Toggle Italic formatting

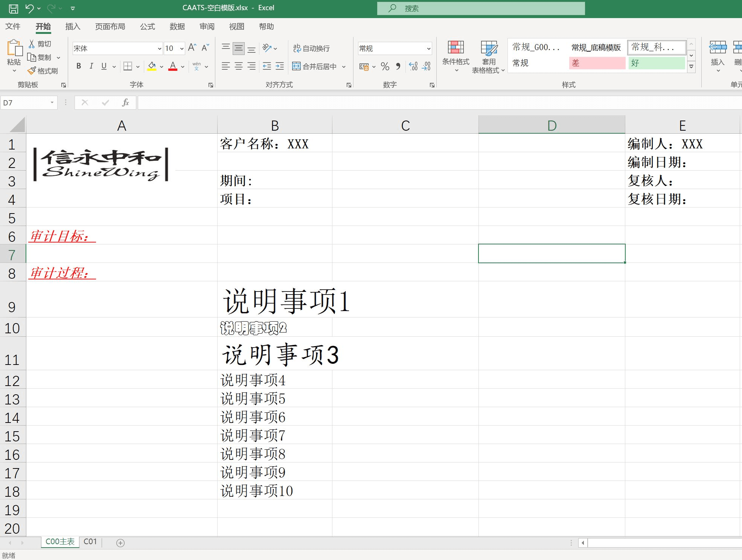[x=91, y=66]
